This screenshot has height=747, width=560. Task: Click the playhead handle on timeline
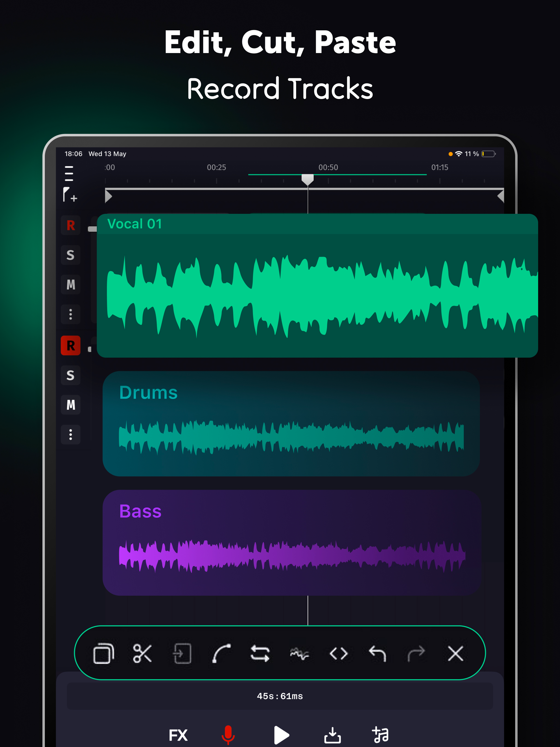point(307,180)
